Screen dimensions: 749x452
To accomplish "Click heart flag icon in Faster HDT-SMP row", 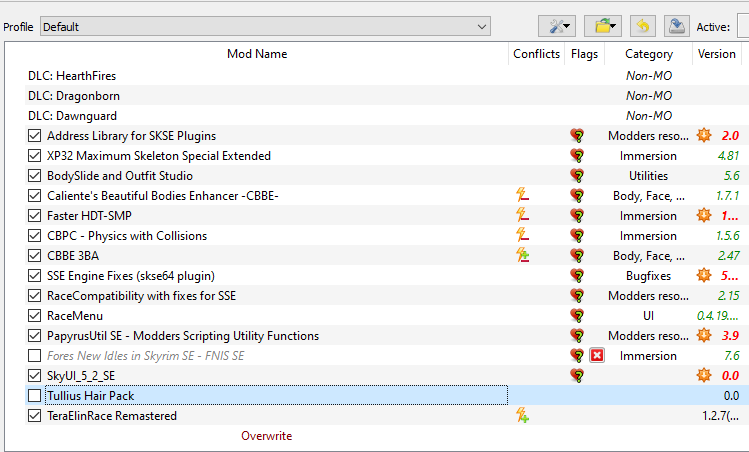I will click(577, 215).
